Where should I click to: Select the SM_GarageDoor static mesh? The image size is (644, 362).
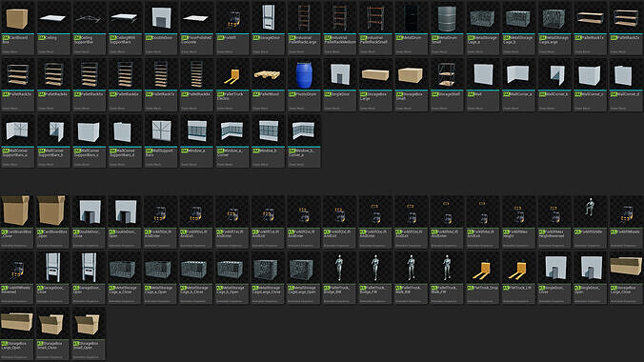(x=268, y=28)
